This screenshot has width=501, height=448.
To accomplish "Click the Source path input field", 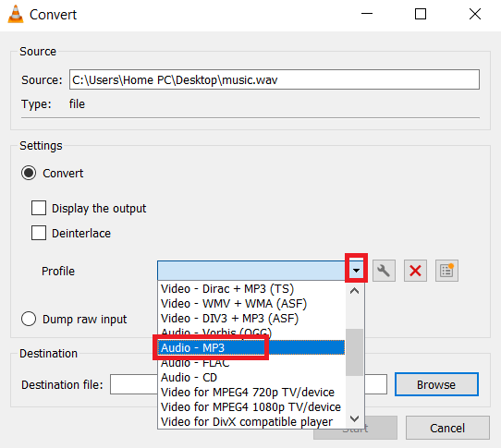I will [x=275, y=79].
